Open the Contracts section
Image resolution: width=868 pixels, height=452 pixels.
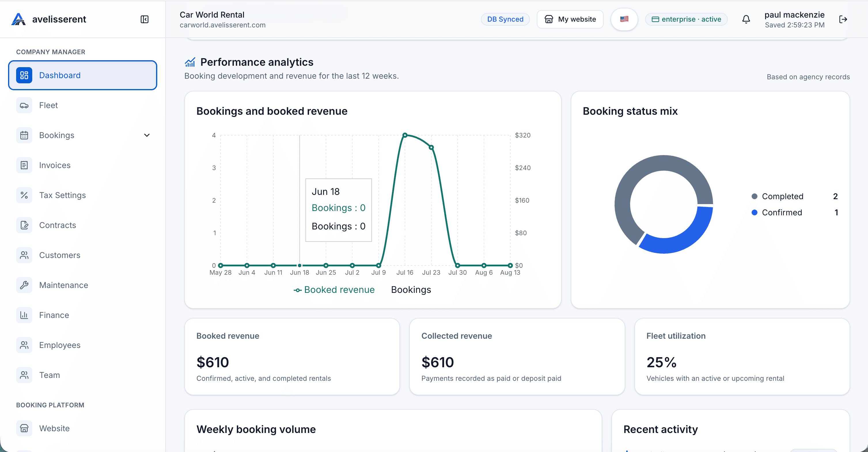83,225
